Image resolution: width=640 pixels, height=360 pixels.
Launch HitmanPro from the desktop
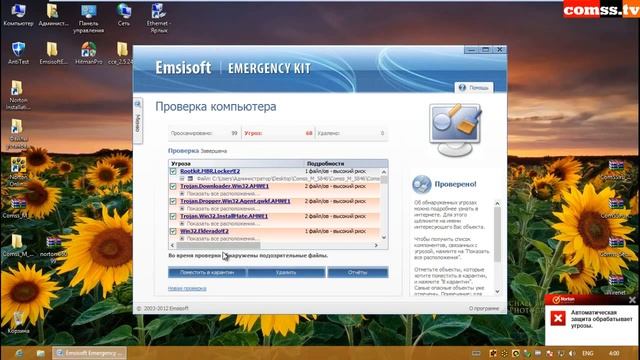(89, 53)
